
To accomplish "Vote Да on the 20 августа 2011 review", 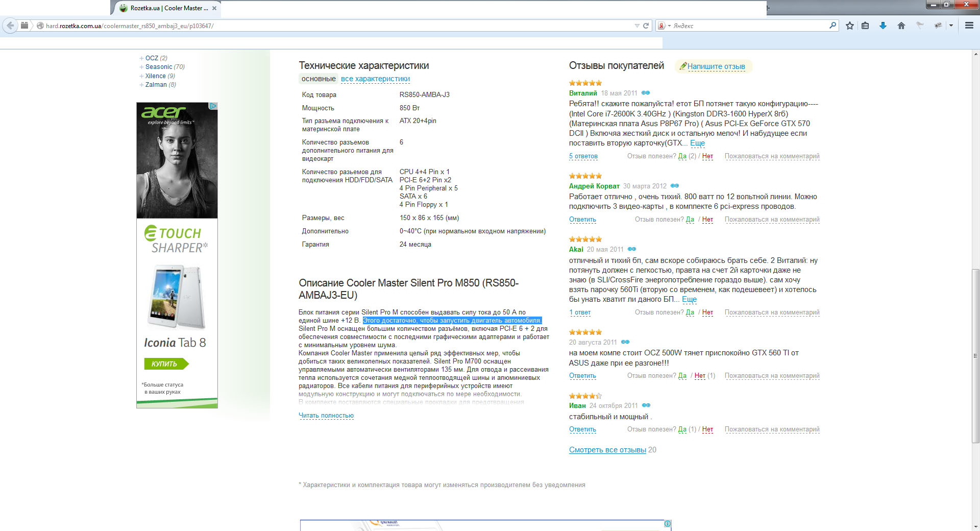I will pos(682,376).
